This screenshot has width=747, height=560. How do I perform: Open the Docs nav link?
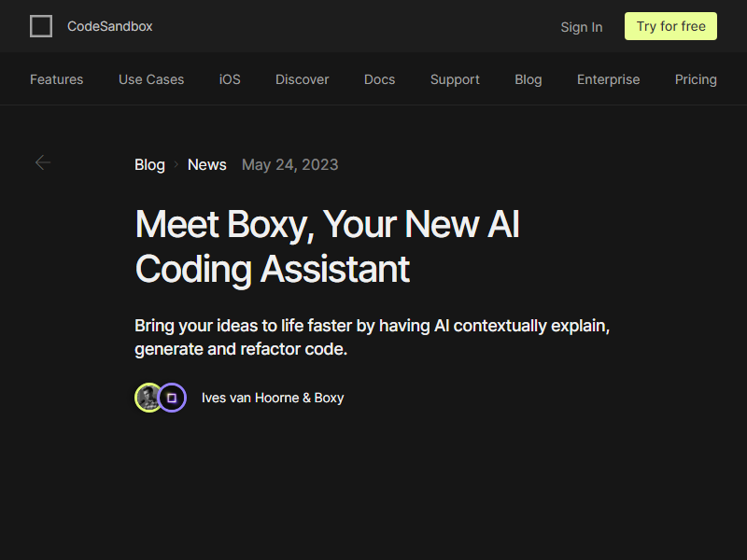tap(380, 79)
